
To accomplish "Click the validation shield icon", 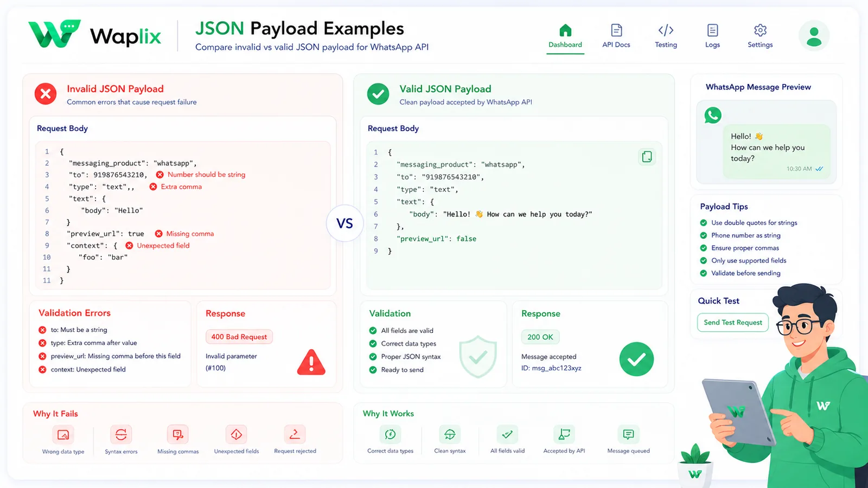I will point(478,356).
